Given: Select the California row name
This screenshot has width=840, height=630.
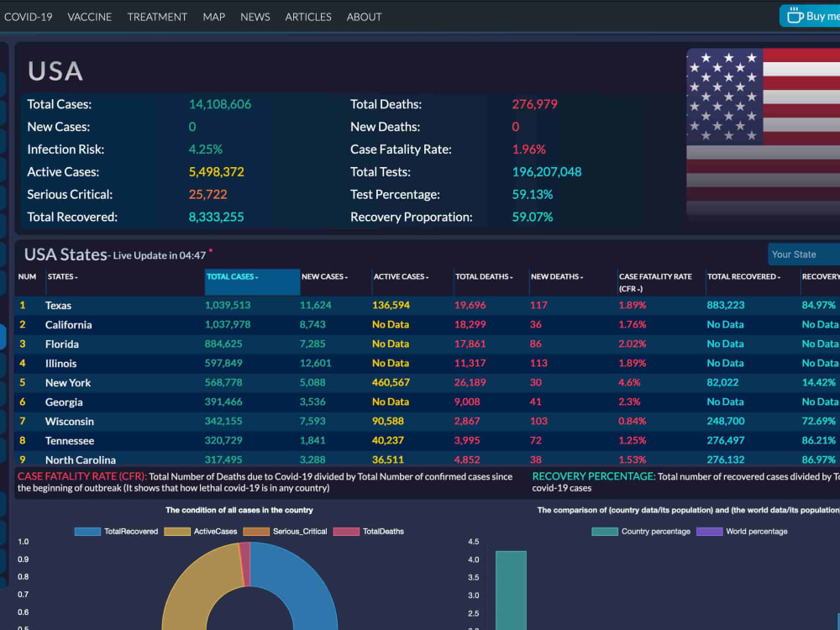Looking at the screenshot, I should point(69,324).
